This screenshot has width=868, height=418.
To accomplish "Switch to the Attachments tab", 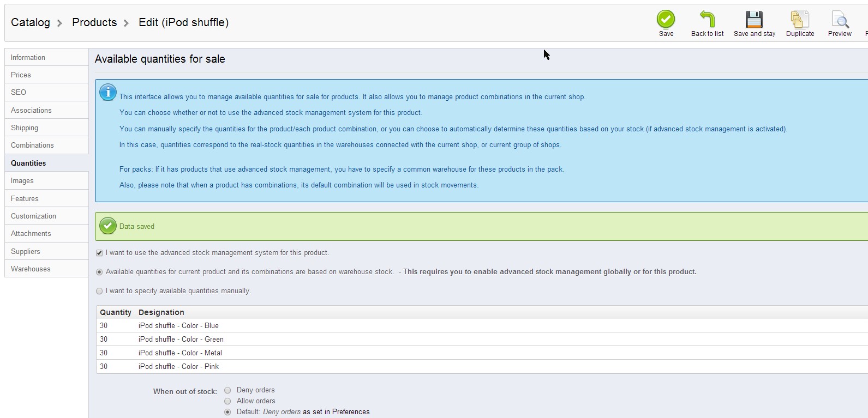I will (46, 233).
